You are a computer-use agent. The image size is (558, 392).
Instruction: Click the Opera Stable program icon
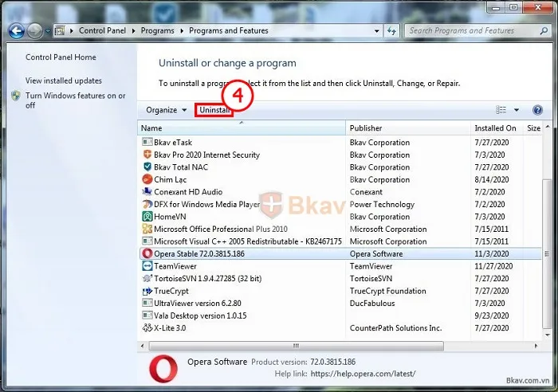pyautogui.click(x=147, y=253)
